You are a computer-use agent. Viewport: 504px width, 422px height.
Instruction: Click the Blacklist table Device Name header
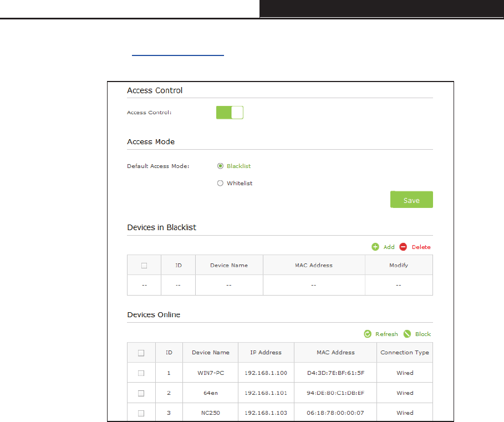(229, 265)
